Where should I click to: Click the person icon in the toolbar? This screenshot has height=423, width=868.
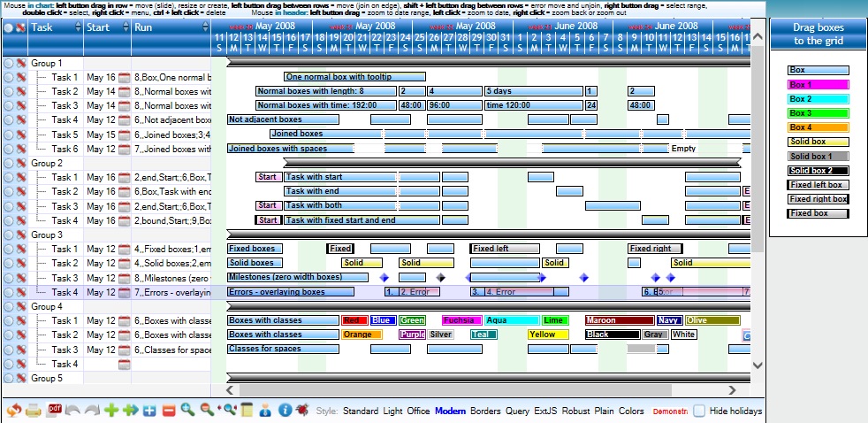coord(266,411)
